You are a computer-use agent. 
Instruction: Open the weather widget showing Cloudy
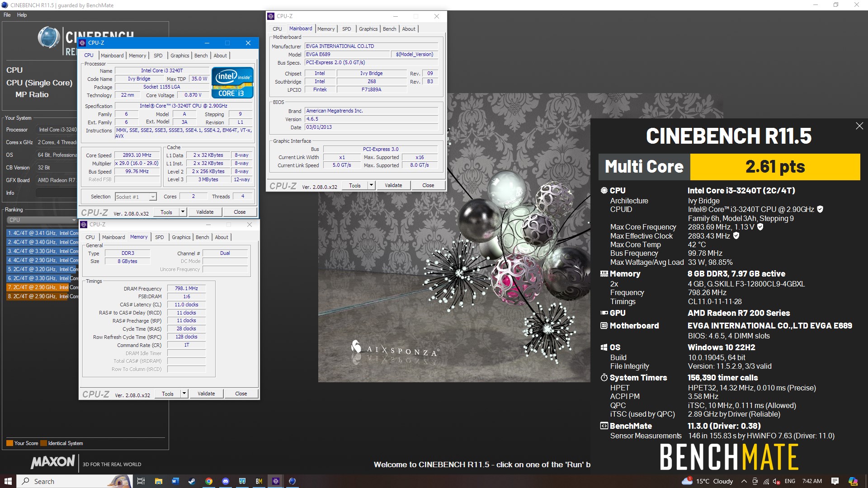[708, 481]
